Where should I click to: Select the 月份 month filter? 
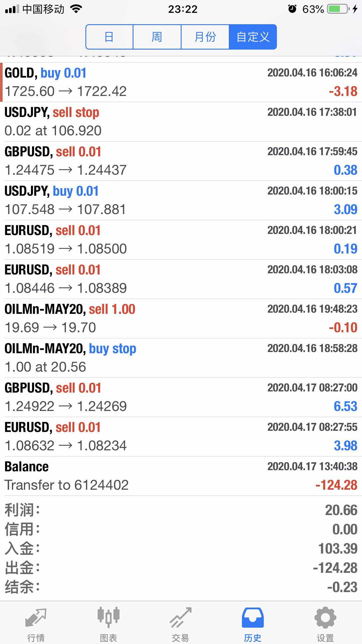coord(205,37)
